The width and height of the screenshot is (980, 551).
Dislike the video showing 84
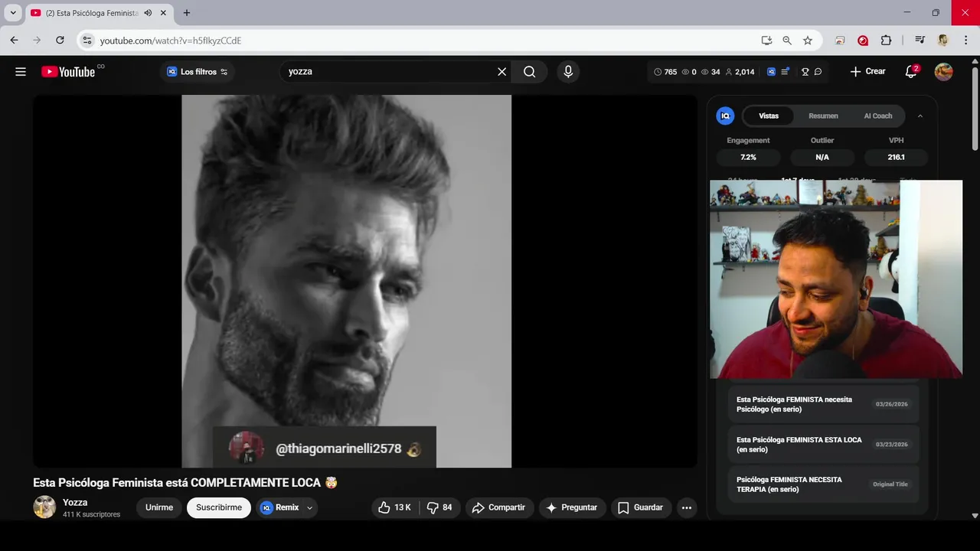tap(439, 507)
